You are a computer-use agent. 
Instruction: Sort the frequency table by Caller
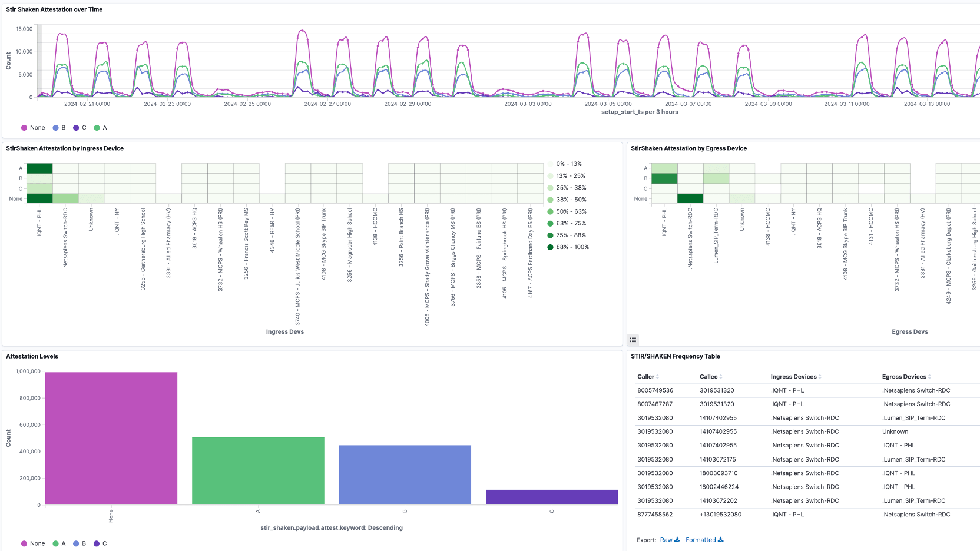(x=657, y=377)
